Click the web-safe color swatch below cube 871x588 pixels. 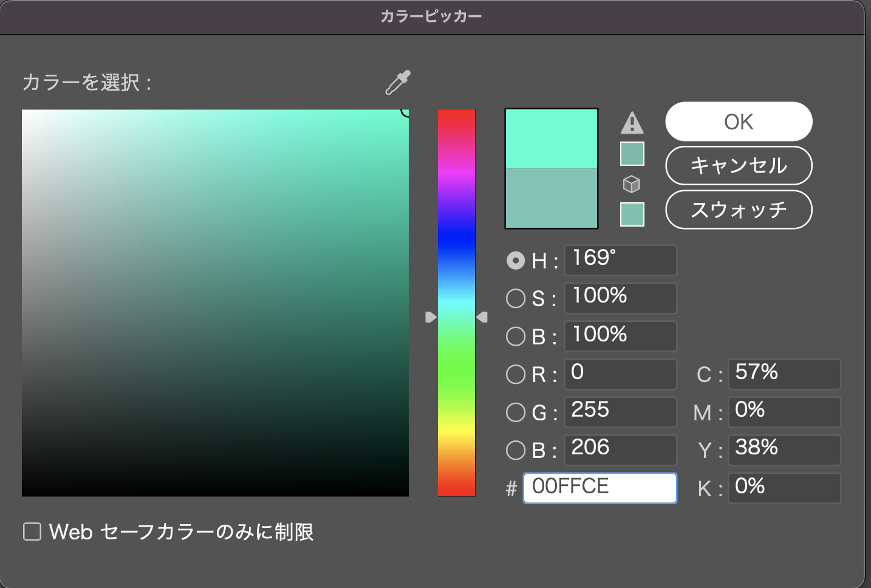pyautogui.click(x=632, y=214)
